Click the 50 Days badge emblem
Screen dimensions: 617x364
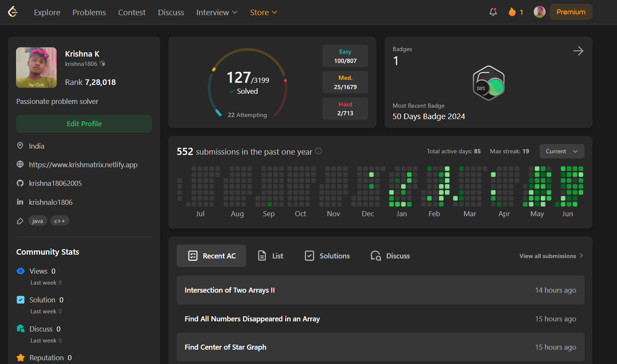(x=489, y=83)
